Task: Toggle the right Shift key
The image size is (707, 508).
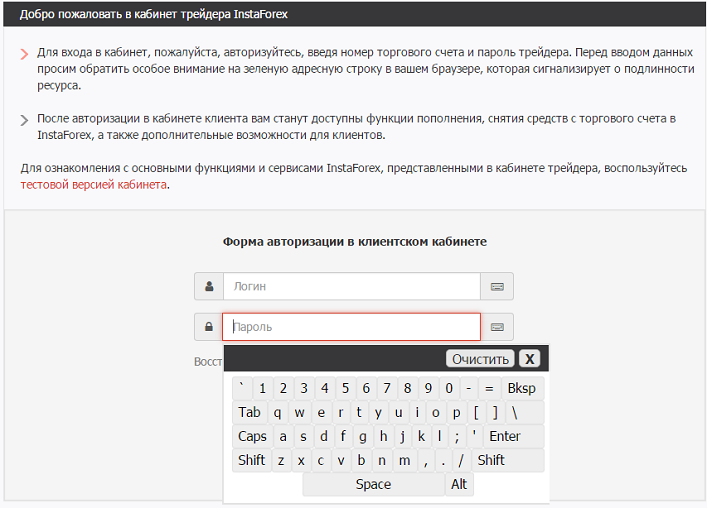Action: [491, 460]
